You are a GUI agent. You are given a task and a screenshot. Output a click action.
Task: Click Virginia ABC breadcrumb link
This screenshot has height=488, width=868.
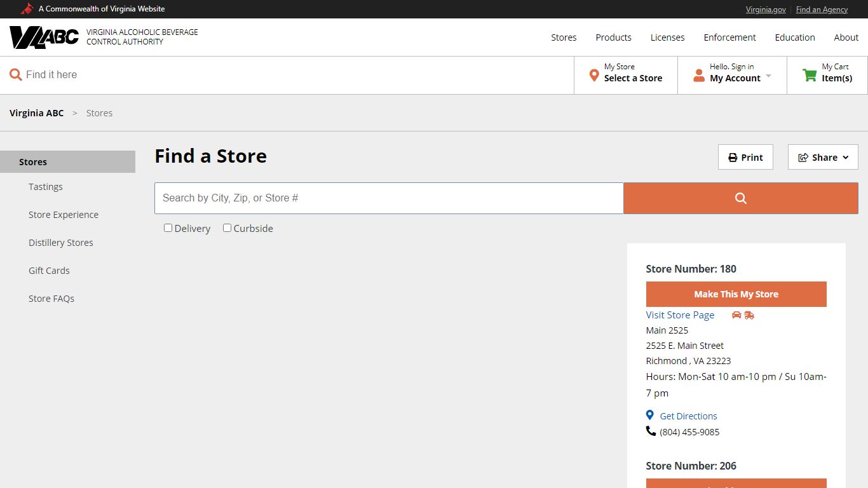[x=37, y=113]
